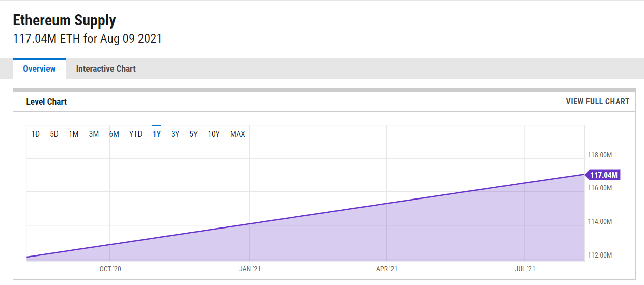Screen dimensions: 644x285
Task: Open the Interactive Chart tab
Action: (106, 69)
